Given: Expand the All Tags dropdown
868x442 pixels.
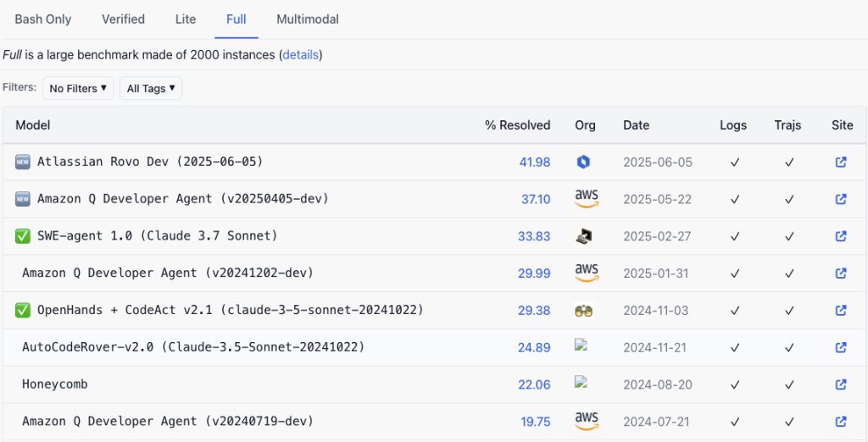Looking at the screenshot, I should click(x=150, y=88).
